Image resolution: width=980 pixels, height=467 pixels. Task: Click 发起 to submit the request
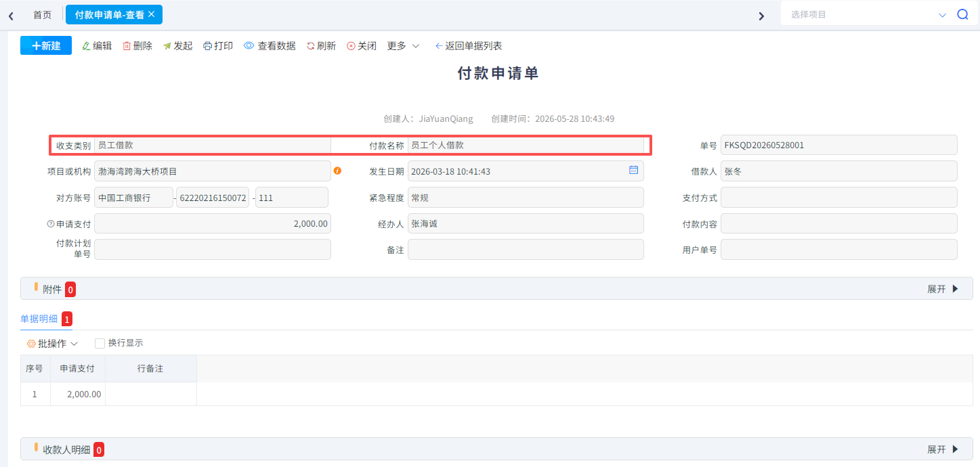177,46
